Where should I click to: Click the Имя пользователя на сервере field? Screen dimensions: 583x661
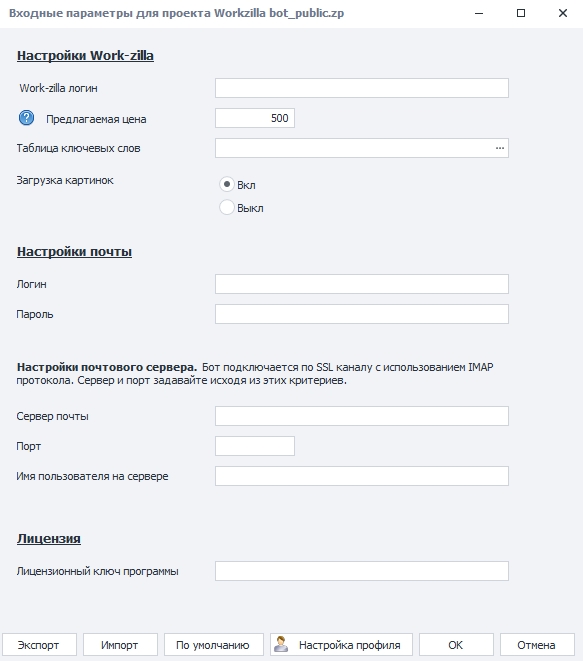362,476
